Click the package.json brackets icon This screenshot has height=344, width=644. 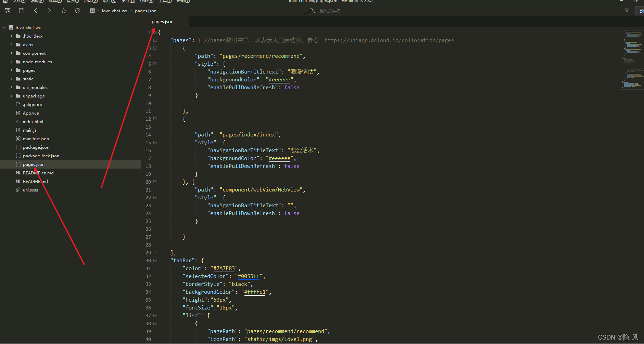18,147
